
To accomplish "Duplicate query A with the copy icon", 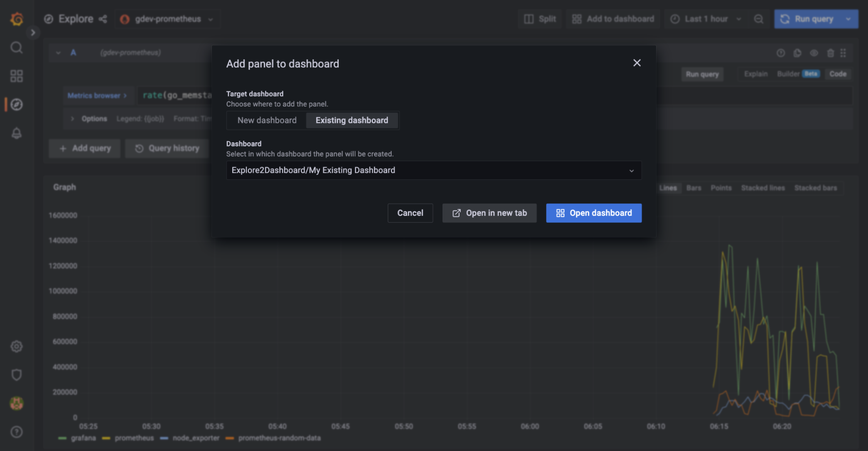I will pyautogui.click(x=798, y=53).
